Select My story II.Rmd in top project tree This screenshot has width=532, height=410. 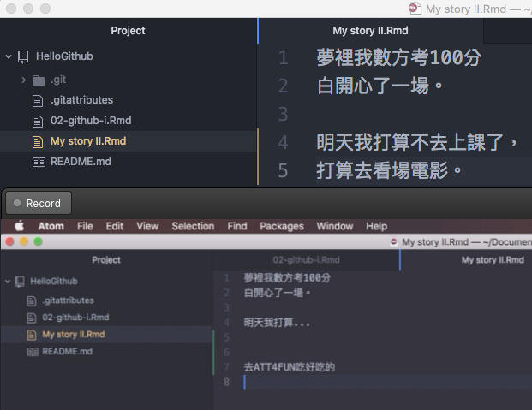(88, 140)
